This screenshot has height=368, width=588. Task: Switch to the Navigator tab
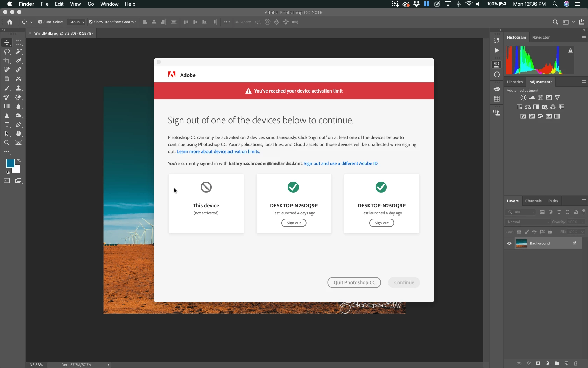(541, 37)
